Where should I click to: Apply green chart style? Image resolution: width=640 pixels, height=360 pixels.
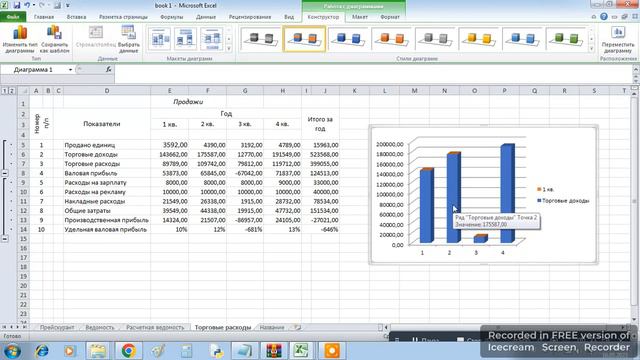point(565,39)
